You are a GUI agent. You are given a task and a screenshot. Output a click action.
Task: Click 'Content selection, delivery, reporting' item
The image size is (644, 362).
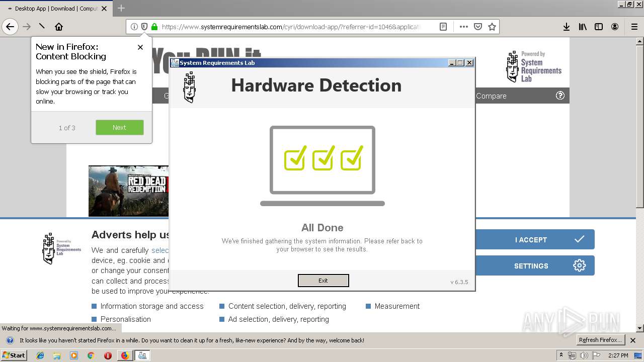287,306
